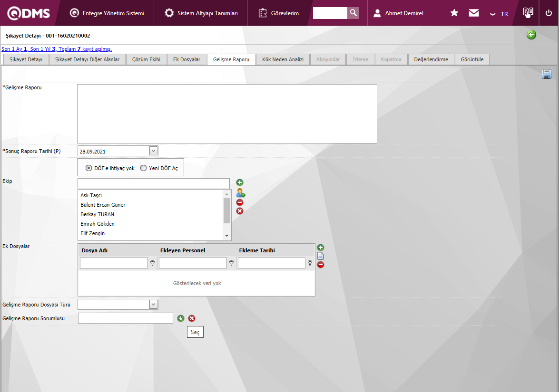Open Görevlerim menu
The image size is (559, 392).
(x=279, y=13)
